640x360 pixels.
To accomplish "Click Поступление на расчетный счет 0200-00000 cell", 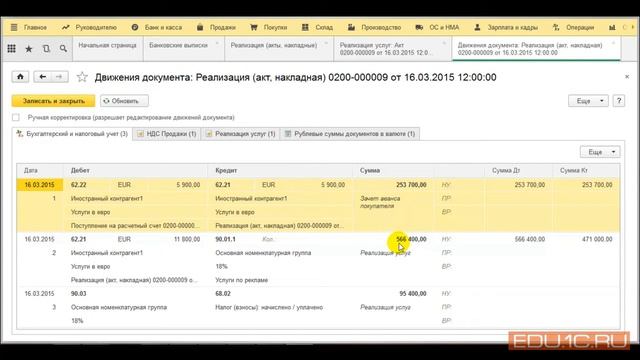I will (x=135, y=226).
